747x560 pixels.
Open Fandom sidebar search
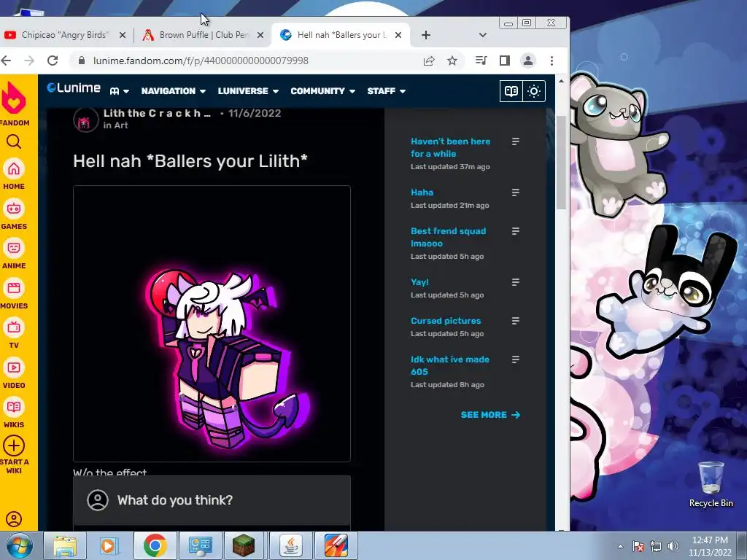pyautogui.click(x=14, y=141)
